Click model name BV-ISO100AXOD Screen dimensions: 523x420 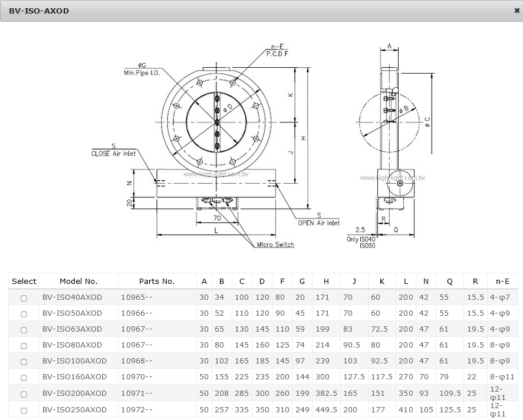tap(74, 361)
